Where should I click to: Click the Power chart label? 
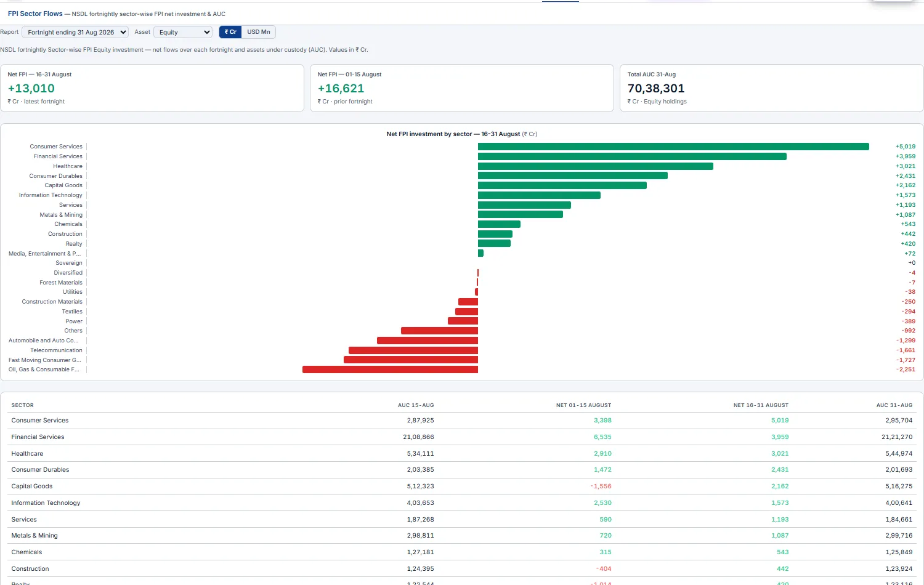pos(74,321)
